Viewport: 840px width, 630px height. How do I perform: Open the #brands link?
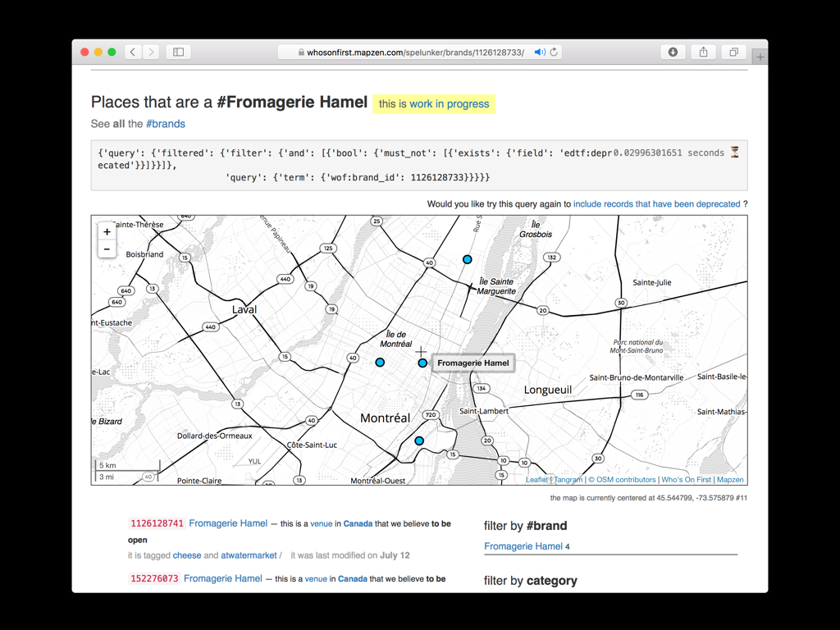tap(165, 124)
